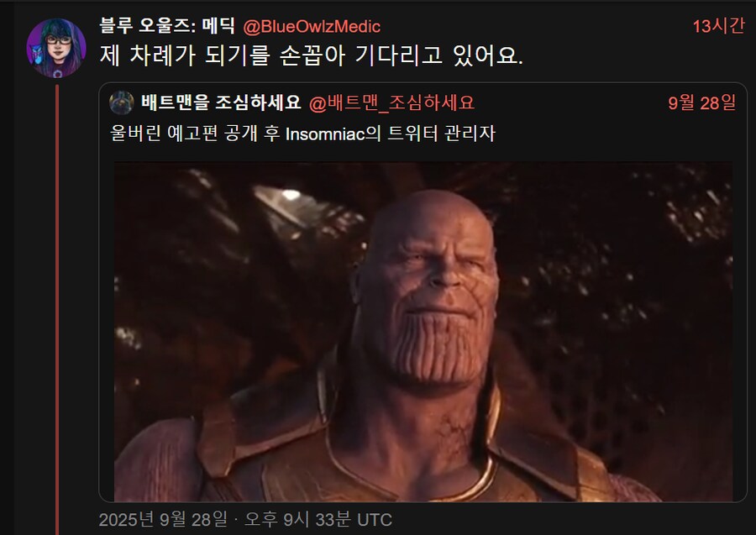This screenshot has width=756, height=535.
Task: Open the Thanos image in the quoted post
Action: tap(423, 332)
